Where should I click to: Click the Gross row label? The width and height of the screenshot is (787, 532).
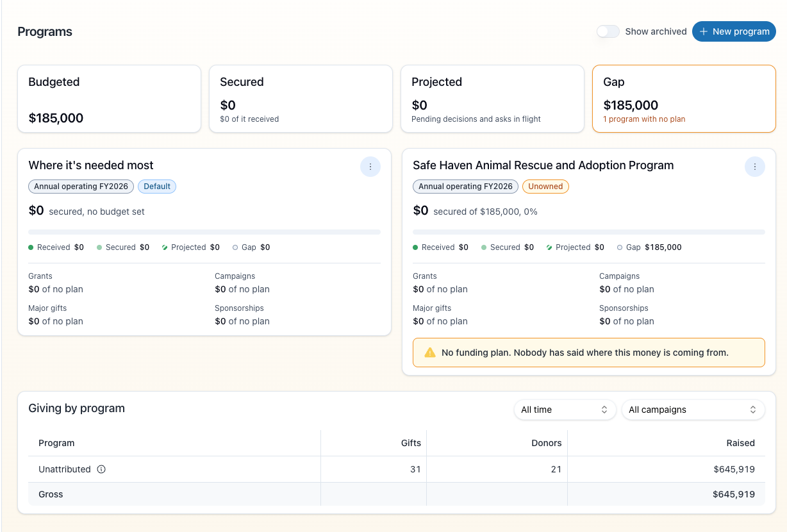tap(51, 494)
